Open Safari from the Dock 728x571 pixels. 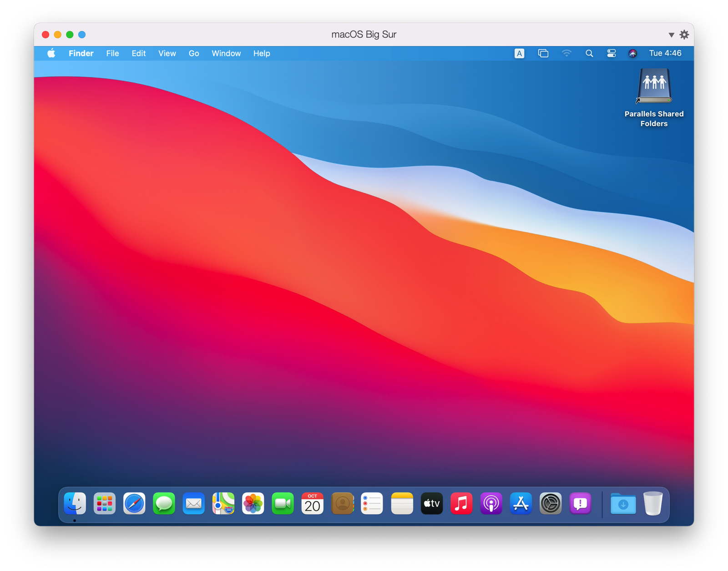tap(134, 504)
